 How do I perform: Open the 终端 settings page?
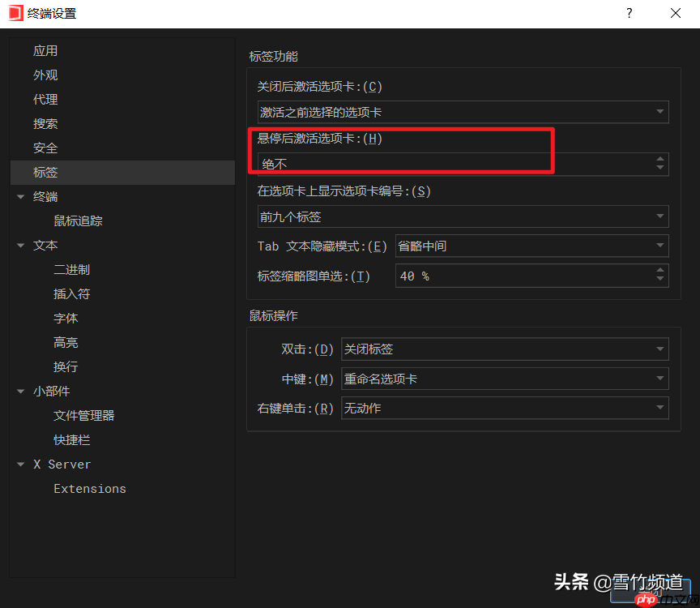pos(45,196)
